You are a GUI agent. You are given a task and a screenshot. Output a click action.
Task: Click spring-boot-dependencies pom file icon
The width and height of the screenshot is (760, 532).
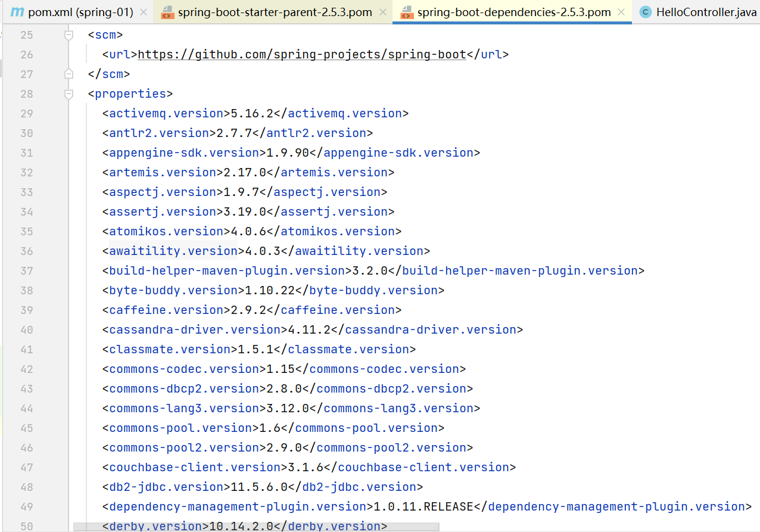(406, 12)
